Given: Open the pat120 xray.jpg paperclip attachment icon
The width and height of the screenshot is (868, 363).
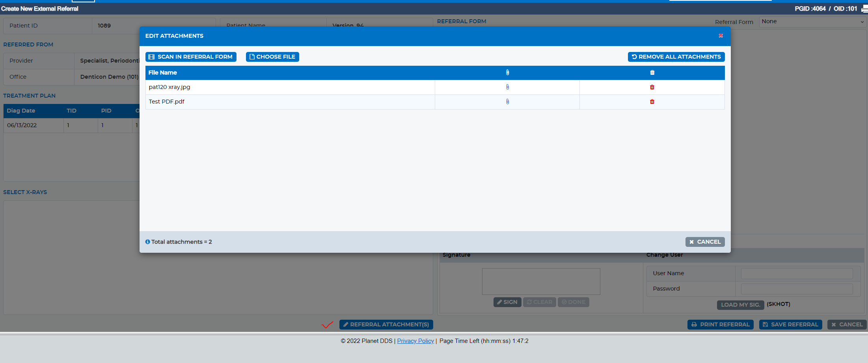Looking at the screenshot, I should (x=507, y=87).
